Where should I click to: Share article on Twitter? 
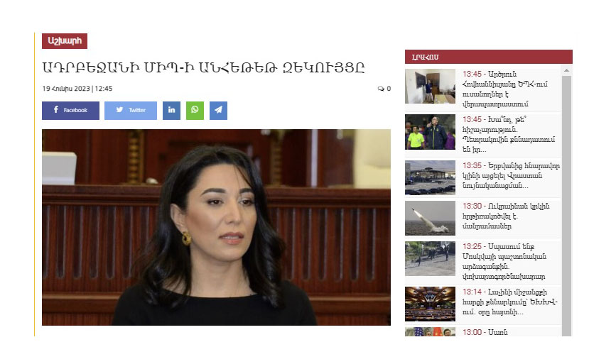click(x=131, y=111)
